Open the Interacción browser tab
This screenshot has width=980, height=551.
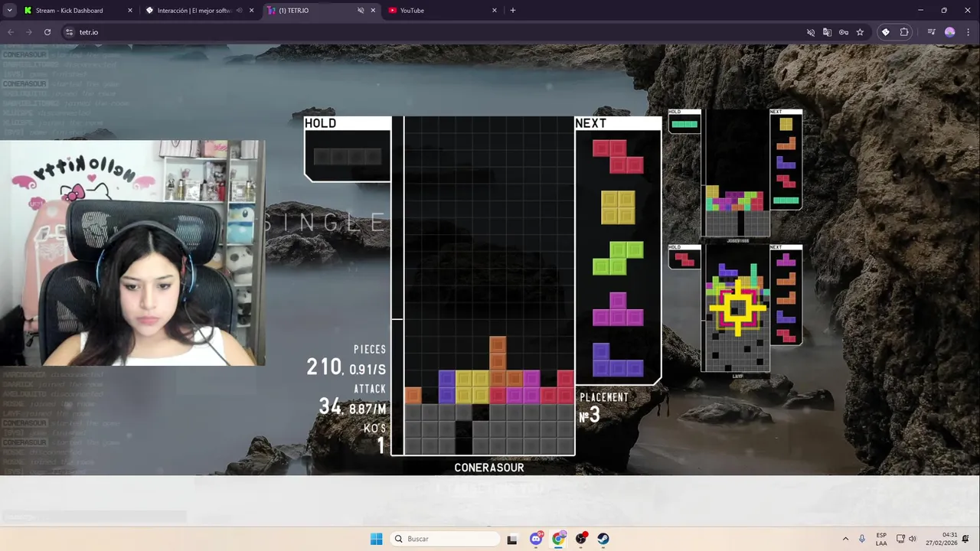(199, 11)
